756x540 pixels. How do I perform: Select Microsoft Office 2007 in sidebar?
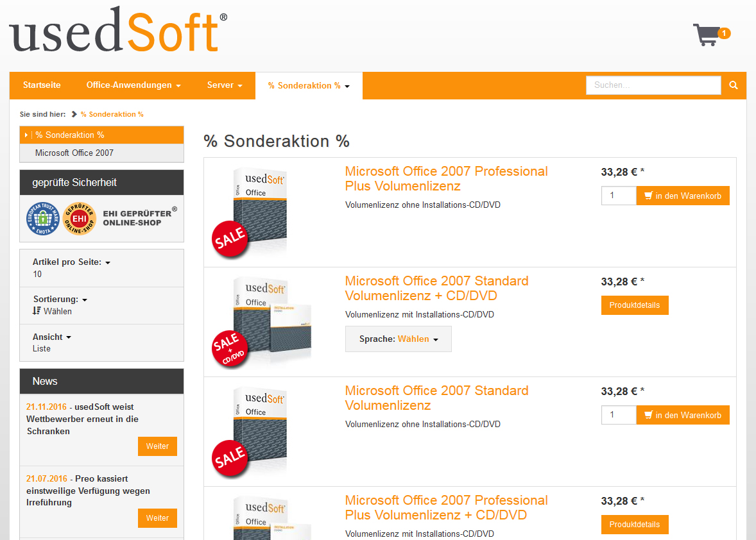(74, 153)
